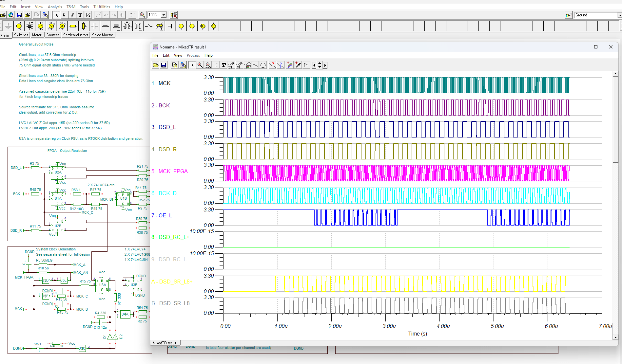The width and height of the screenshot is (622, 364).
Task: Select the '7 - OE_L' curve label
Action: click(162, 215)
